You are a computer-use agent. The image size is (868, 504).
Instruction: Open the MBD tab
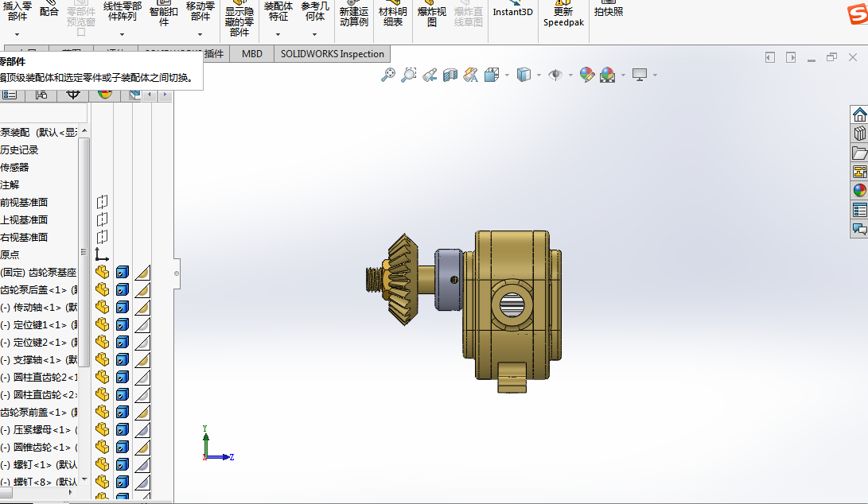252,54
